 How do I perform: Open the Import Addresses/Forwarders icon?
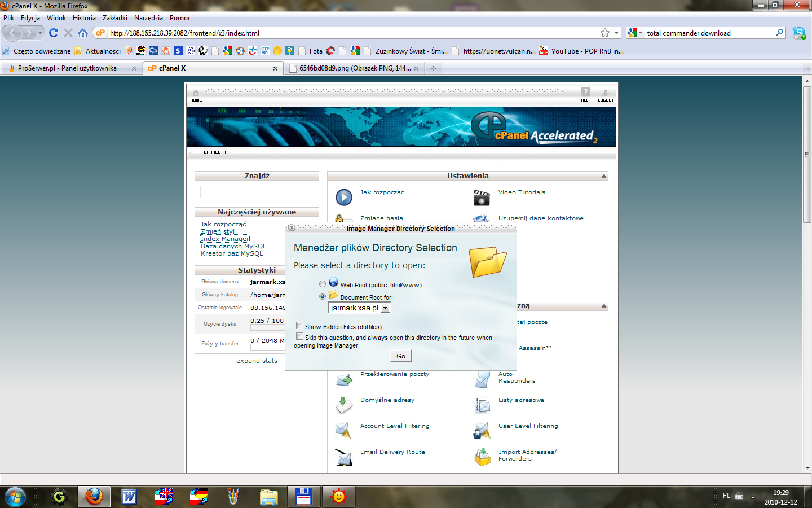click(x=482, y=457)
